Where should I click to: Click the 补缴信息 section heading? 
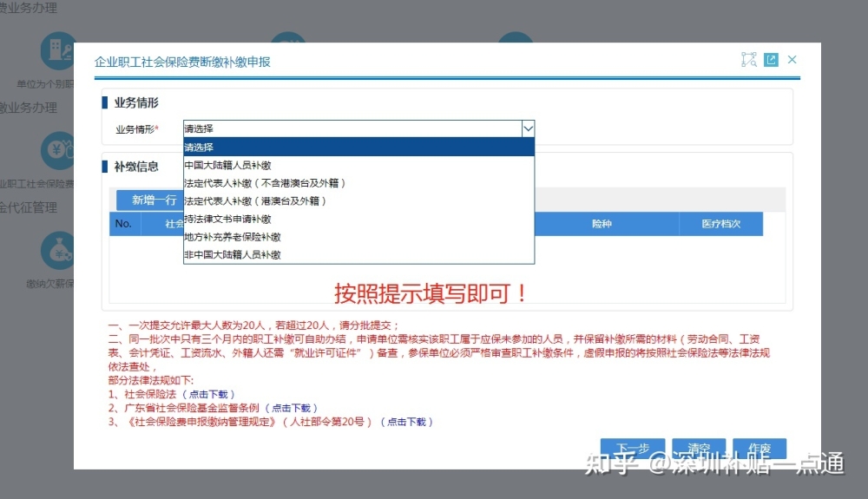[x=136, y=167]
